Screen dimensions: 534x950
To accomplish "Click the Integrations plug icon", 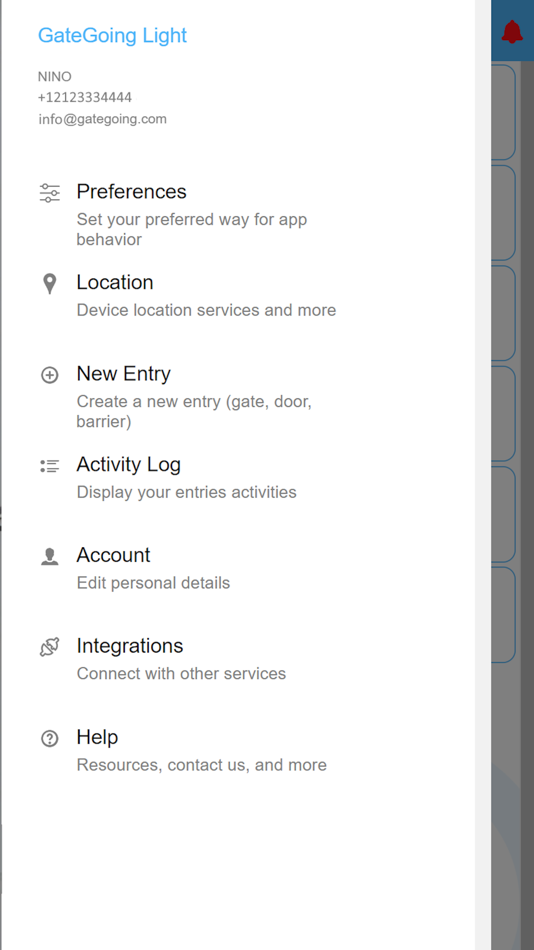I will pyautogui.click(x=50, y=647).
